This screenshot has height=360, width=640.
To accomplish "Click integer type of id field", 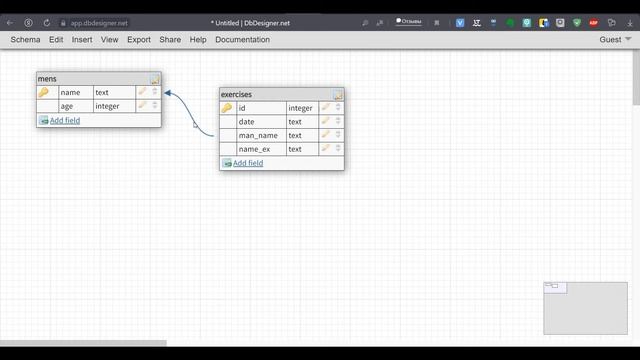I will [x=302, y=108].
